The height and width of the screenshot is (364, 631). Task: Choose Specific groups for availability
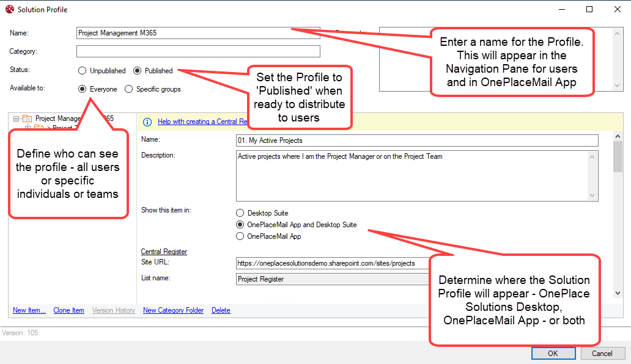128,89
